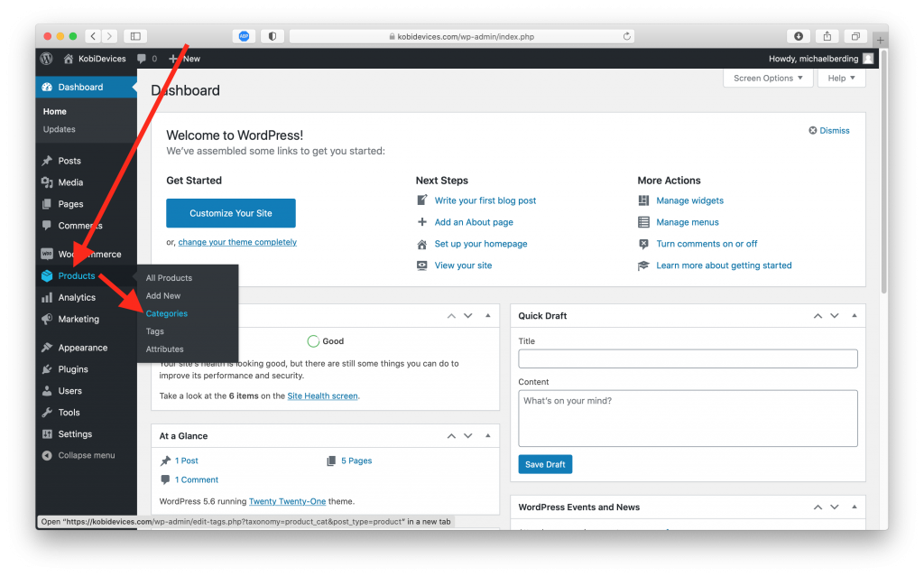Image resolution: width=924 pixels, height=577 pixels.
Task: Click Save Draft button
Action: coord(545,464)
